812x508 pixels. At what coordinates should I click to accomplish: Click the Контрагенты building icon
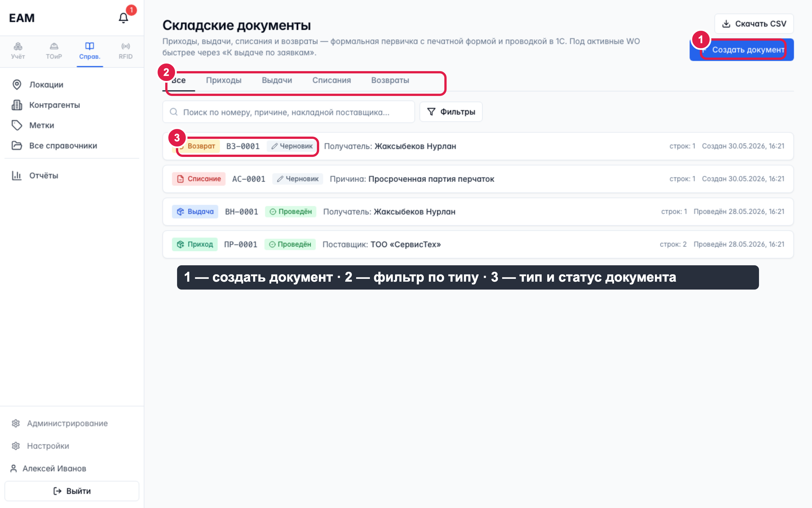17,105
